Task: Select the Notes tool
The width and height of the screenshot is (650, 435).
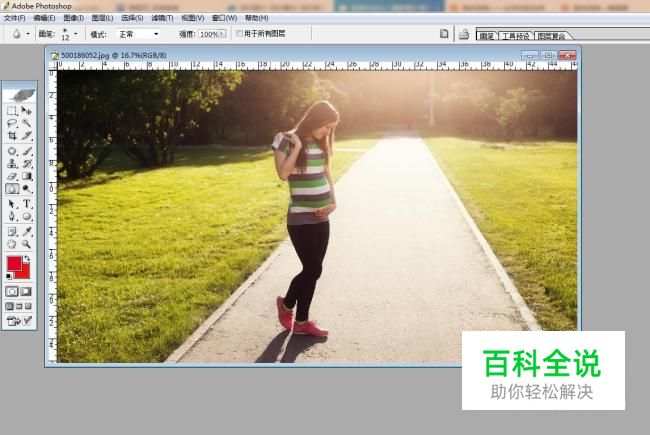Action: (x=12, y=232)
